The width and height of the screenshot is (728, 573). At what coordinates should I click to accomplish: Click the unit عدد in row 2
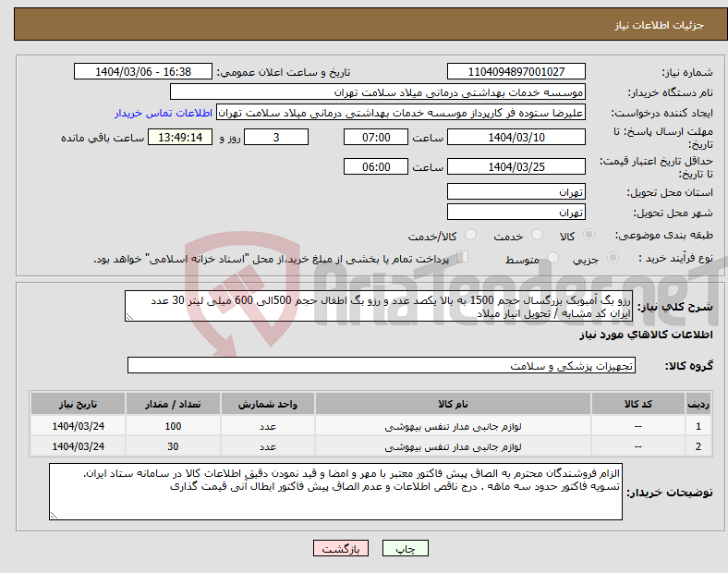pyautogui.click(x=268, y=446)
